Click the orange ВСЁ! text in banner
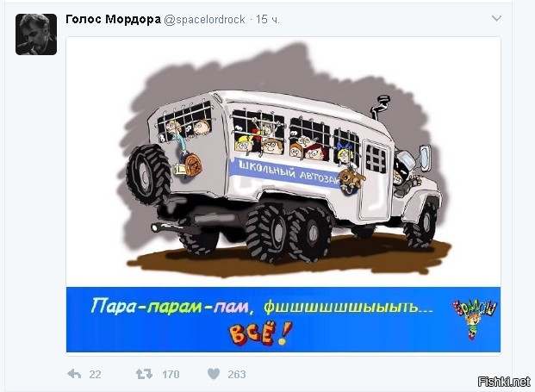The image size is (535, 392). pyautogui.click(x=261, y=333)
